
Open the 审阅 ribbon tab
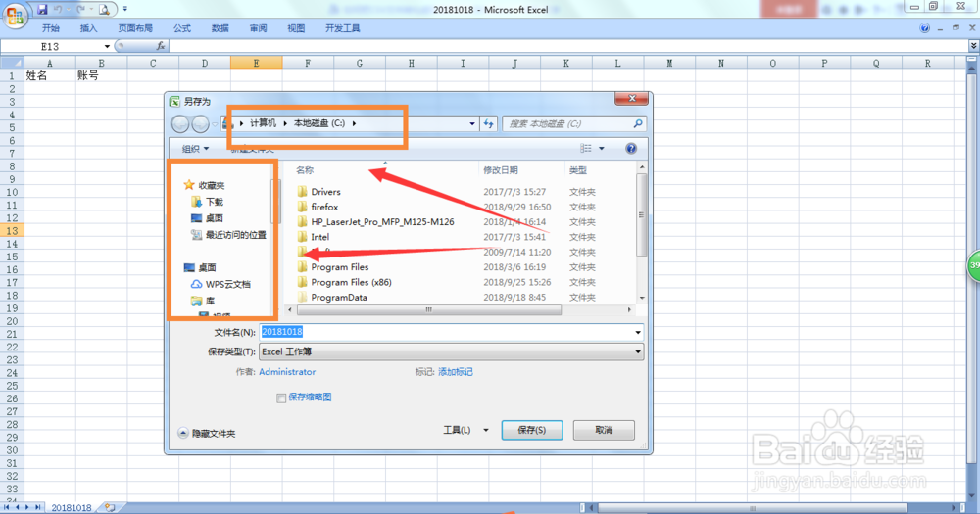click(258, 28)
